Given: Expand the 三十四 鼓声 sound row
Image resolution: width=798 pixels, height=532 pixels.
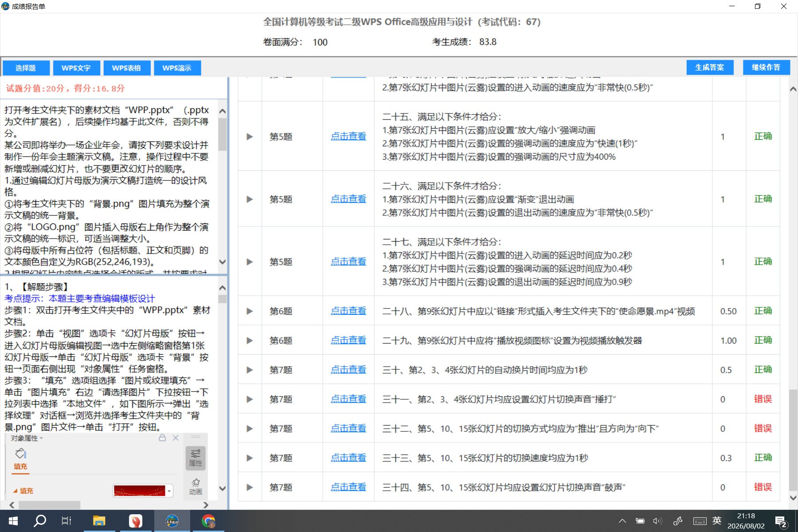Looking at the screenshot, I should [250, 487].
